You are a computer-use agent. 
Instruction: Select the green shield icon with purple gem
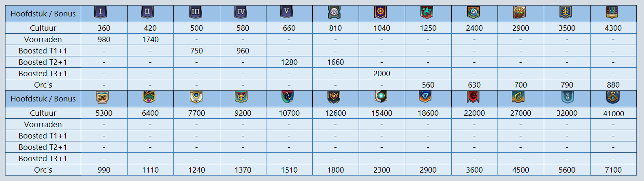click(148, 98)
